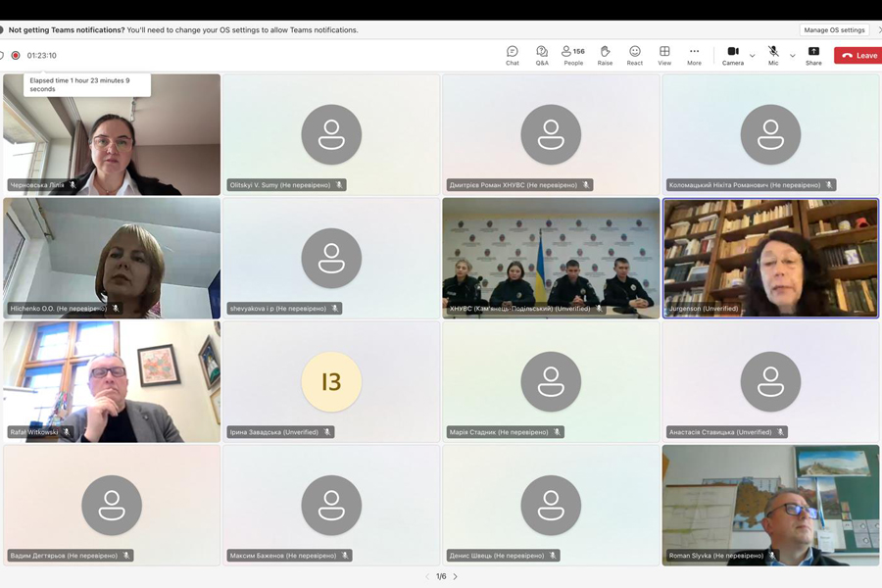Click shevyakova i p avatar
Screen dimensions: 882x588
pyautogui.click(x=331, y=258)
